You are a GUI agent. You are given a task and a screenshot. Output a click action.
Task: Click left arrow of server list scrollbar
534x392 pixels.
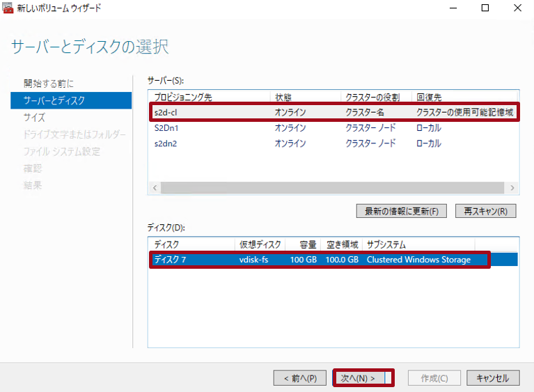point(155,188)
